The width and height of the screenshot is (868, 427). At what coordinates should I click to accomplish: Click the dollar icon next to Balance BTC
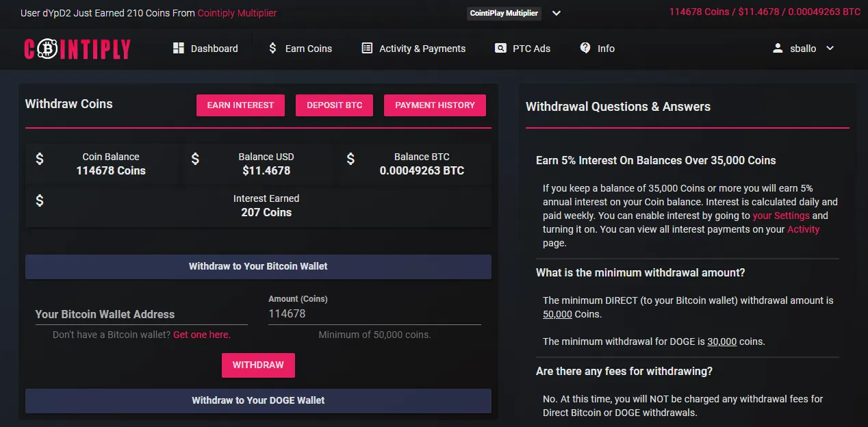tap(350, 159)
